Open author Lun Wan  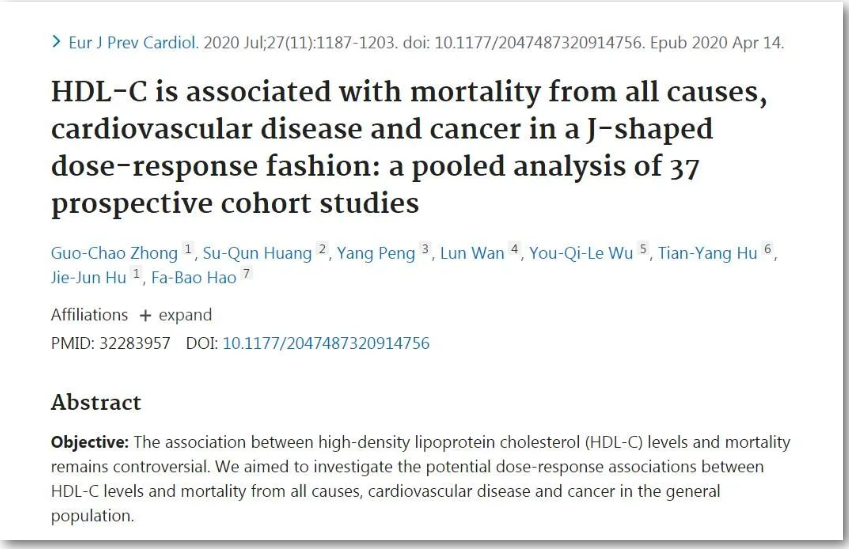point(472,253)
